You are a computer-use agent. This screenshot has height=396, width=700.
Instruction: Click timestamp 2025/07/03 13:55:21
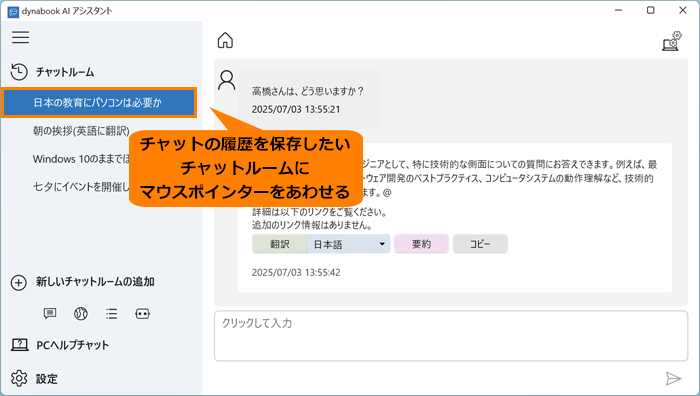tap(296, 109)
